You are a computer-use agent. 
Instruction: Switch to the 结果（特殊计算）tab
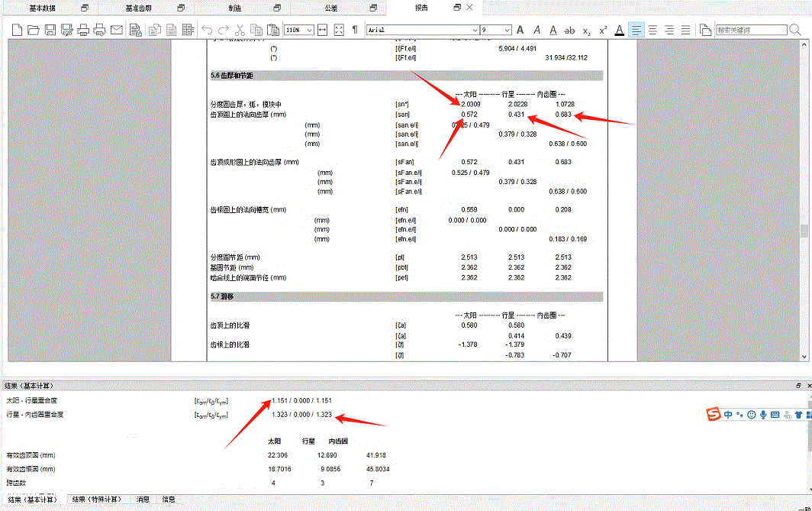pos(96,500)
